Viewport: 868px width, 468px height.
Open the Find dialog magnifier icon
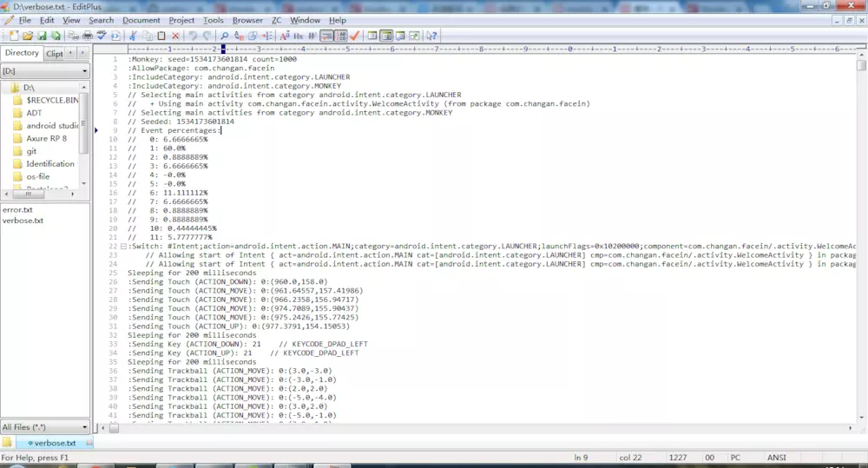[224, 36]
